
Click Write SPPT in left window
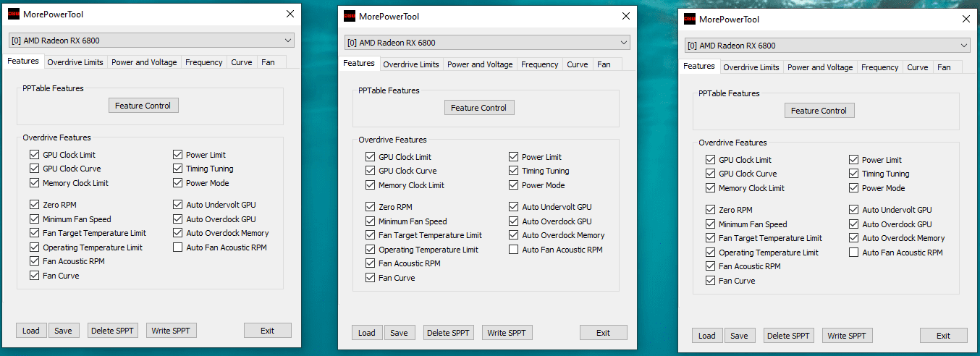tap(172, 331)
